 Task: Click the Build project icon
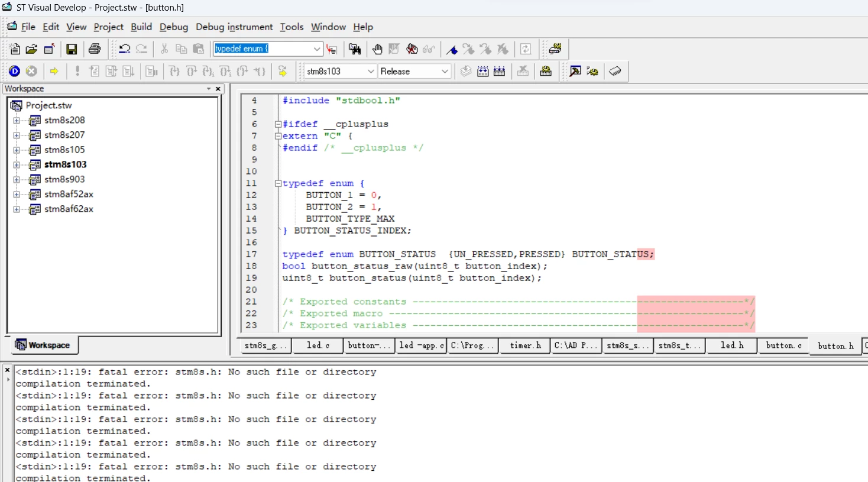483,72
